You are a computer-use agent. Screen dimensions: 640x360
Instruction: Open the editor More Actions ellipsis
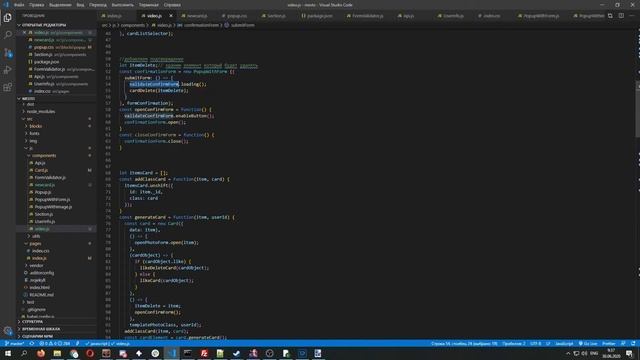632,16
